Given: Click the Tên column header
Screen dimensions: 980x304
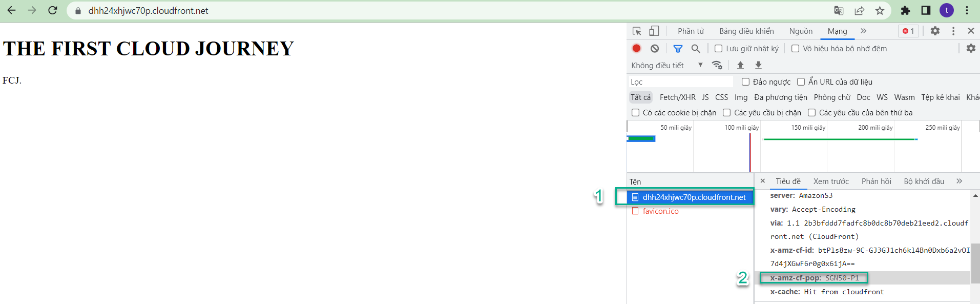Looking at the screenshot, I should [x=690, y=182].
